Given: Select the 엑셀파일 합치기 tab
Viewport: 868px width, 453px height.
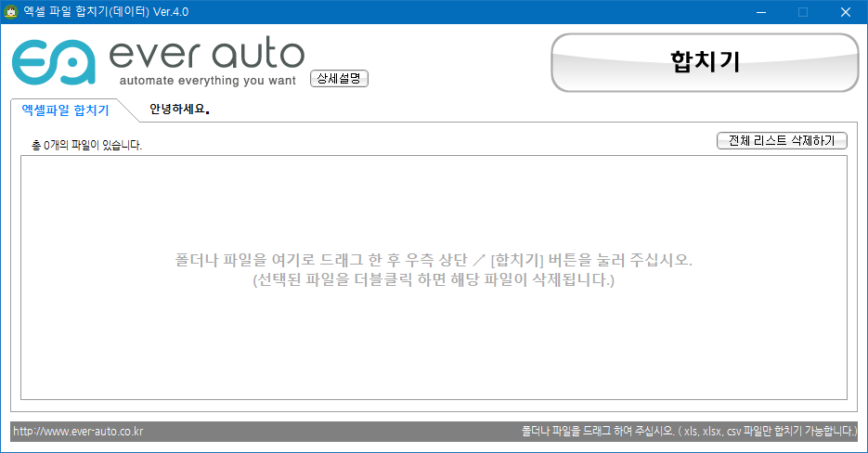Looking at the screenshot, I should (x=65, y=110).
